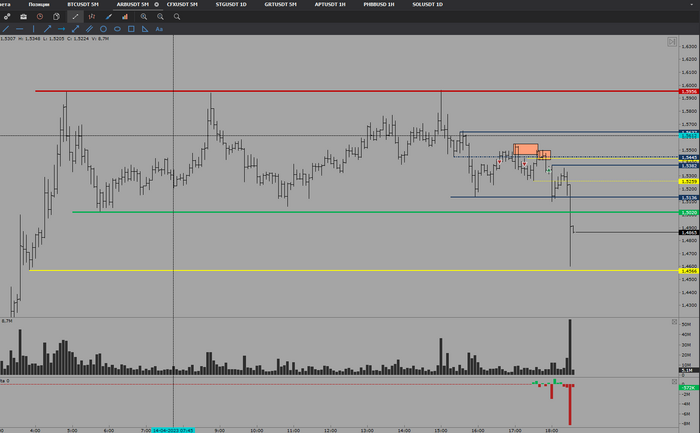The height and width of the screenshot is (433, 700).
Task: Close the delta indicator panel with its X
Action: pos(674,382)
